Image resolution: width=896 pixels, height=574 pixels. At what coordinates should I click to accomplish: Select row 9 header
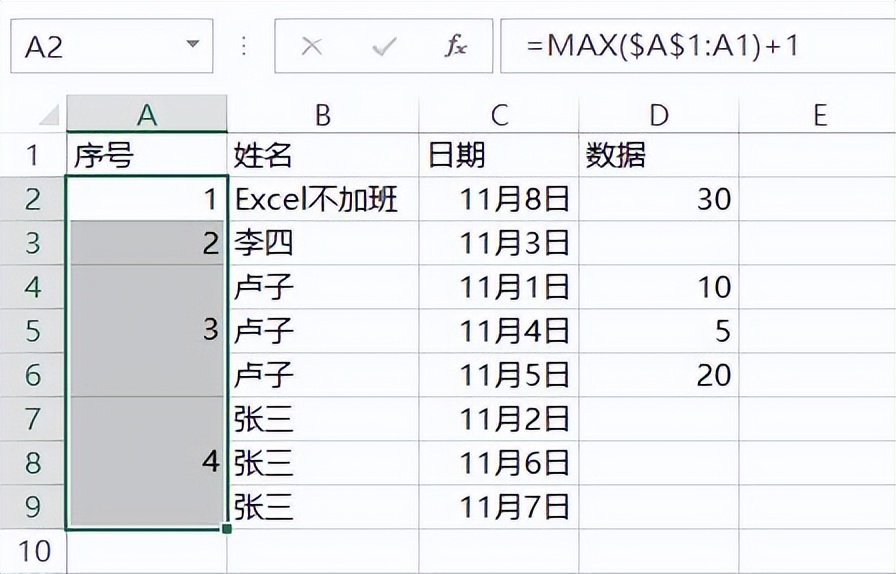pyautogui.click(x=33, y=507)
